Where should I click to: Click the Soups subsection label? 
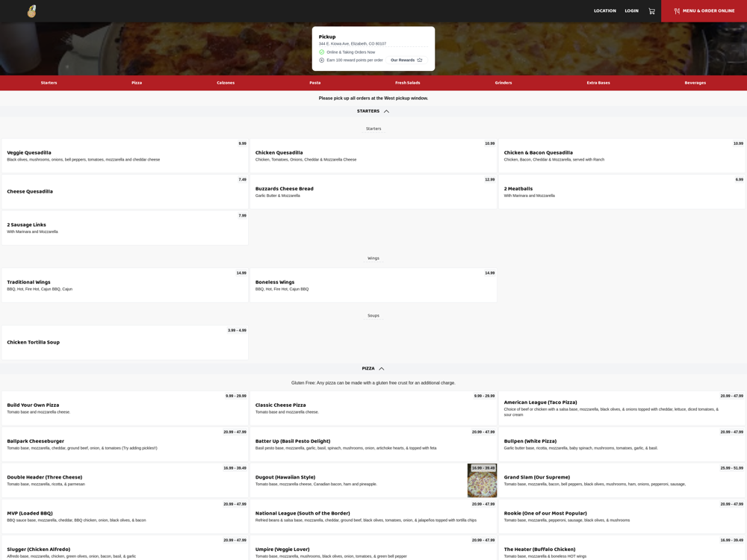click(x=373, y=316)
